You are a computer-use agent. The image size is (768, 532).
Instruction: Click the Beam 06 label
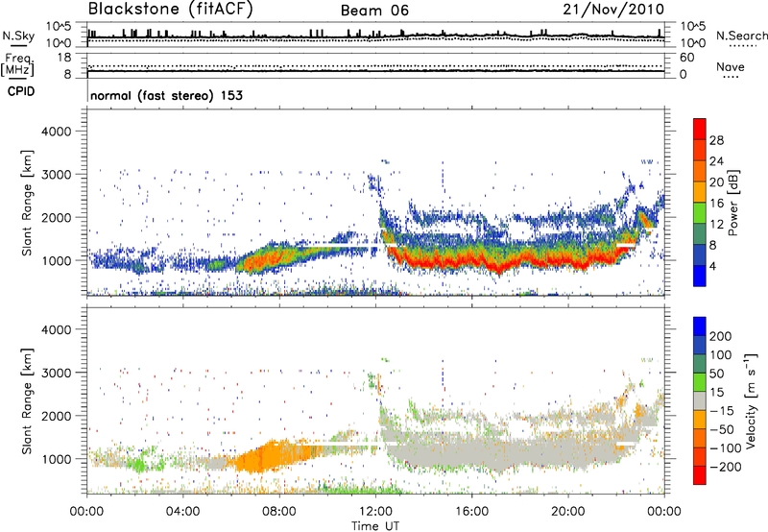click(x=374, y=11)
